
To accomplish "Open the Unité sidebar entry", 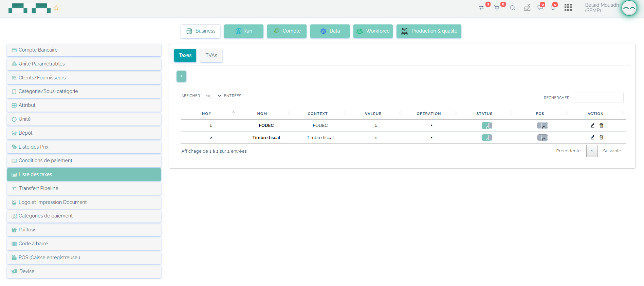I will [x=84, y=119].
